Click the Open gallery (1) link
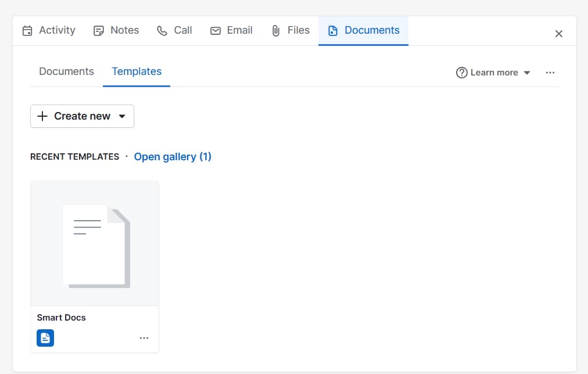The width and height of the screenshot is (588, 374). tap(173, 157)
